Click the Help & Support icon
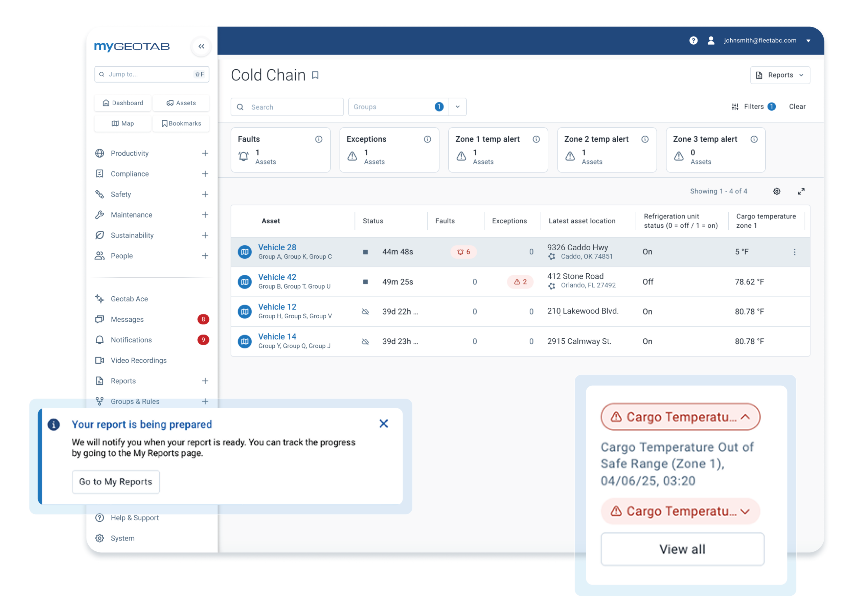The image size is (866, 616). 99,518
